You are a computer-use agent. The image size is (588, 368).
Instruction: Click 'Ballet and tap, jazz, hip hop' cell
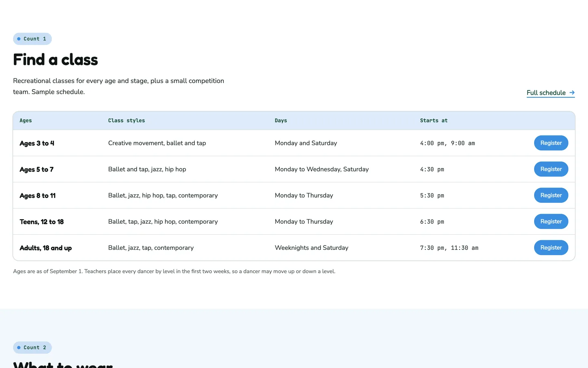tap(147, 169)
